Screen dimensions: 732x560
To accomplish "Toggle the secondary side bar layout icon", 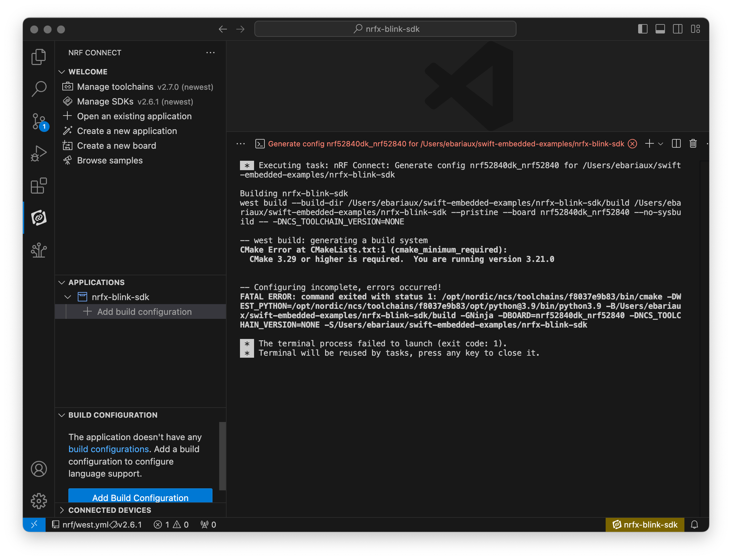I will [677, 29].
